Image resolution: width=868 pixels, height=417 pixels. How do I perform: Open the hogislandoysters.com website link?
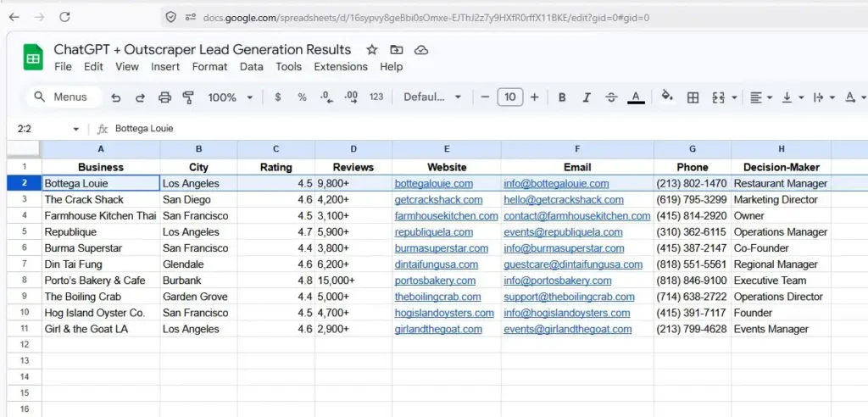(444, 313)
